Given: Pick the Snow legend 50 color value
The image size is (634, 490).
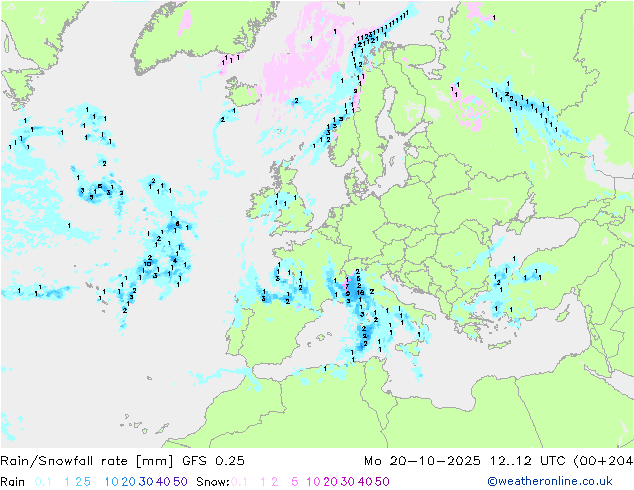Looking at the screenshot, I should coord(382,482).
